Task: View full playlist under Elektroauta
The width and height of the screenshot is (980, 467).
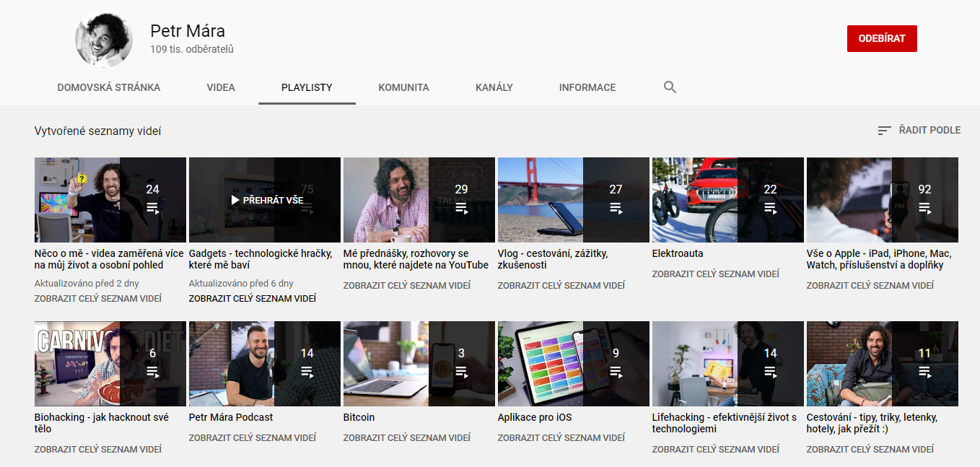Action: click(x=715, y=274)
